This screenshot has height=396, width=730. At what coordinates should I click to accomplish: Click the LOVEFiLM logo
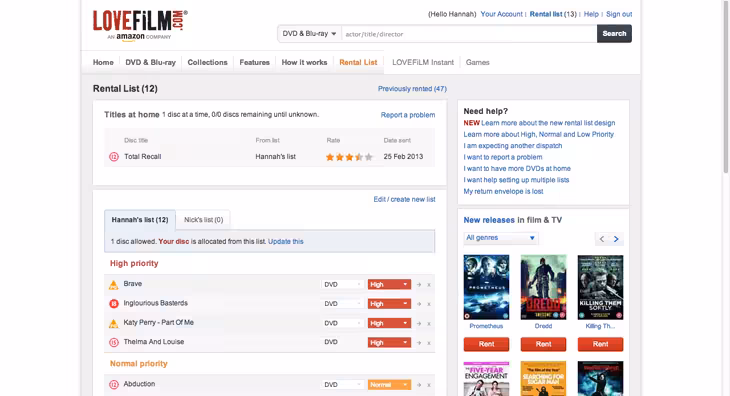[x=140, y=26]
